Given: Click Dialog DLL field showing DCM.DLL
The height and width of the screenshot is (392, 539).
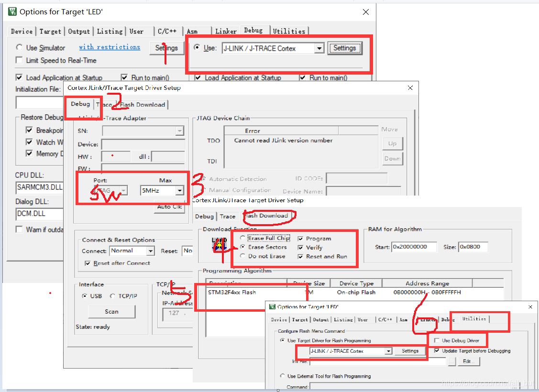Looking at the screenshot, I should 40,214.
